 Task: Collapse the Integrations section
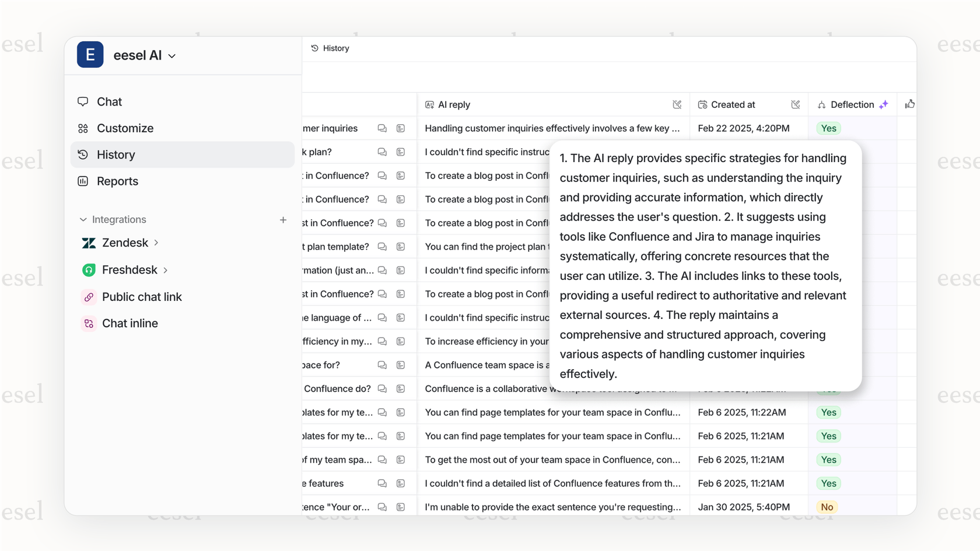point(82,219)
